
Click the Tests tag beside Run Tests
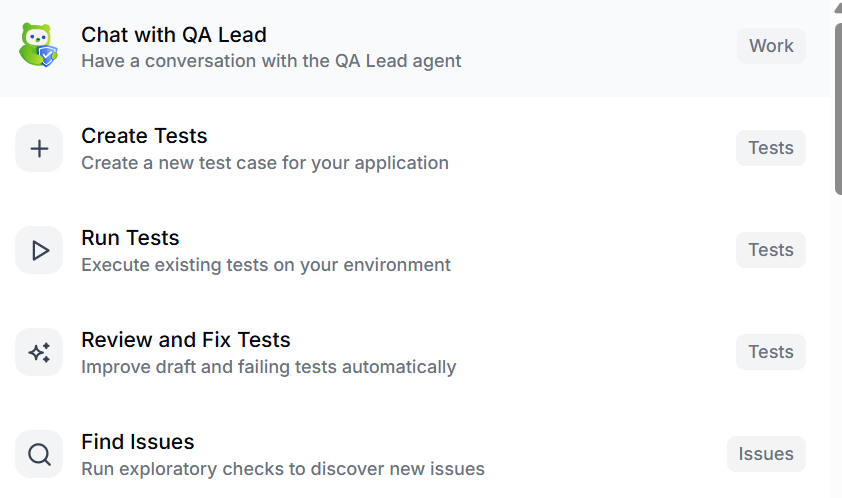pos(771,250)
